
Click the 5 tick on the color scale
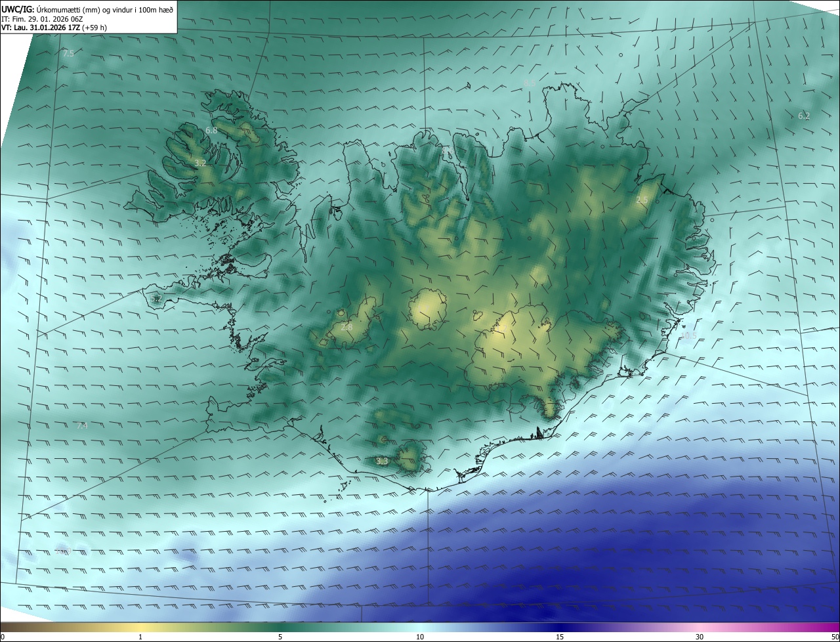click(x=280, y=637)
